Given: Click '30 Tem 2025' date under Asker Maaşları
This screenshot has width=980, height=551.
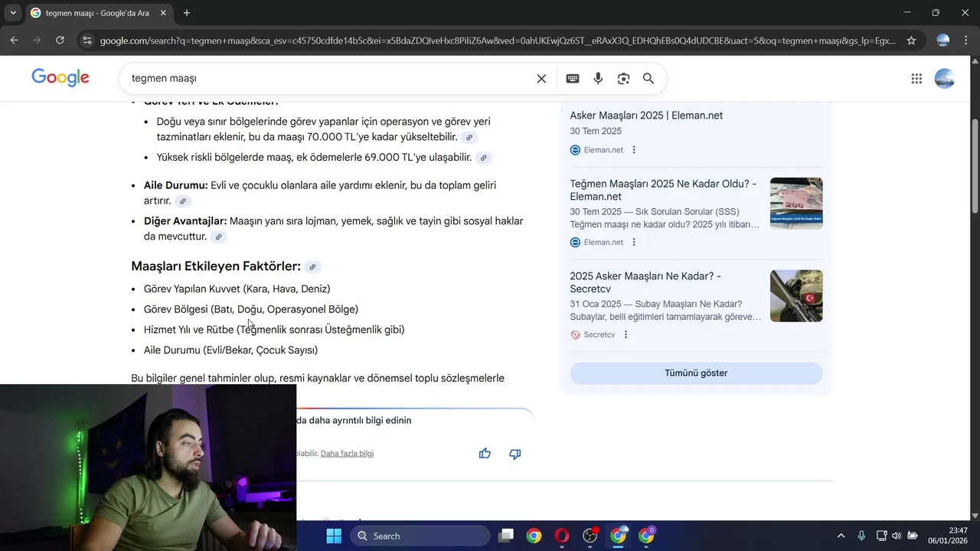Looking at the screenshot, I should tap(596, 132).
